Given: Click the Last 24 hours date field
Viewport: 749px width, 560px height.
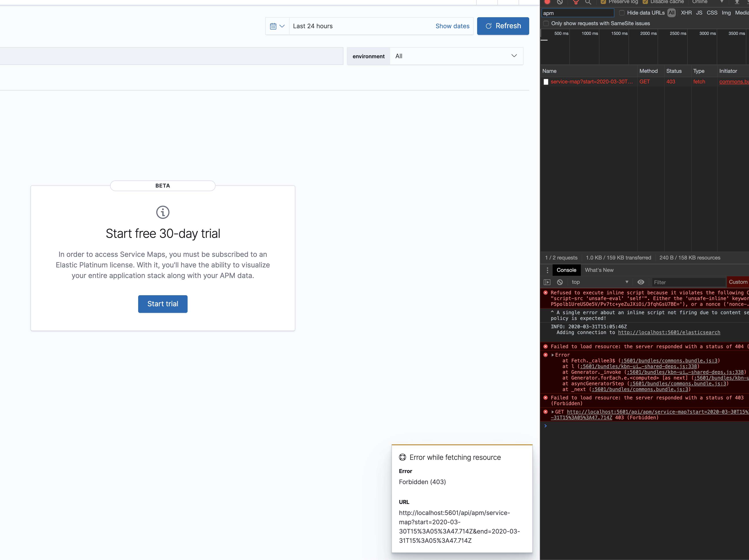Looking at the screenshot, I should pyautogui.click(x=362, y=26).
